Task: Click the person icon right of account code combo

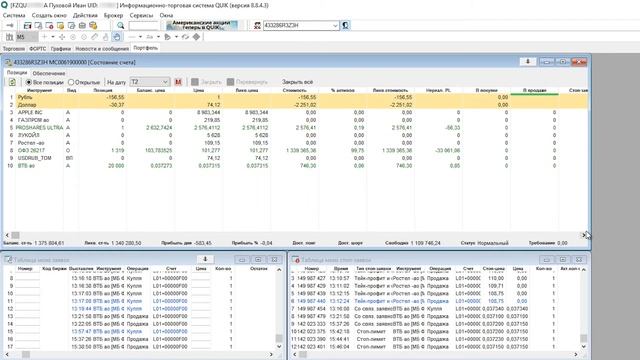Action: (345, 25)
